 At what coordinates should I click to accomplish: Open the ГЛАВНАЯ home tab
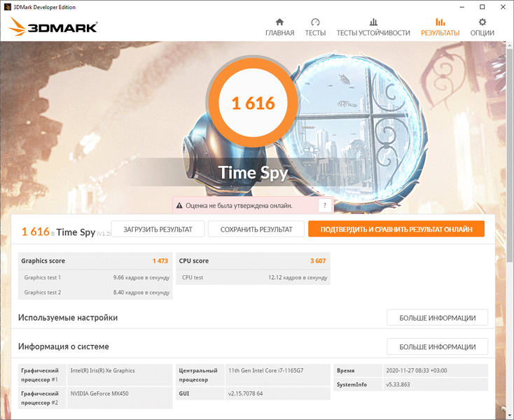click(279, 27)
